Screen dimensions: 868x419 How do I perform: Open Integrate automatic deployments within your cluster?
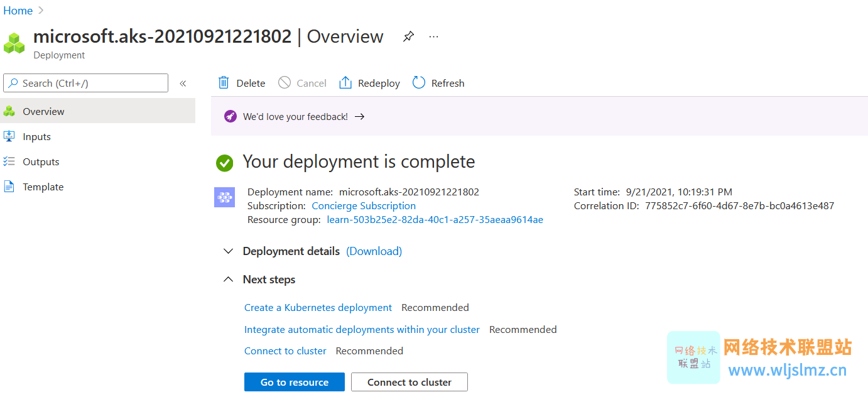[362, 330]
